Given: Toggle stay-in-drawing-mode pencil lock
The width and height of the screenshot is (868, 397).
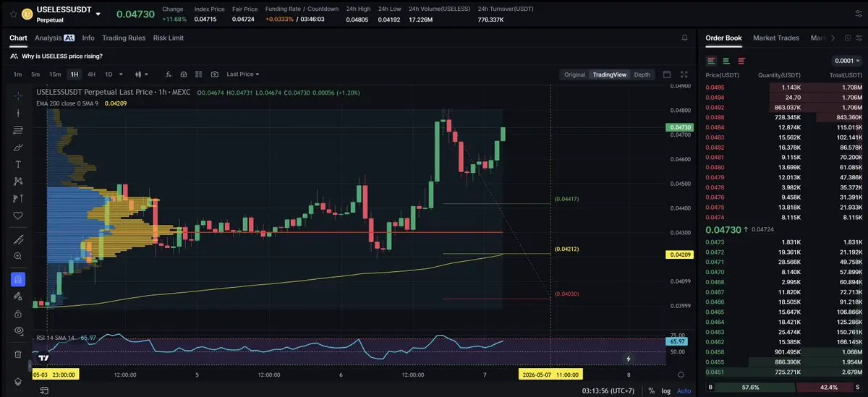Looking at the screenshot, I should pos(18,296).
